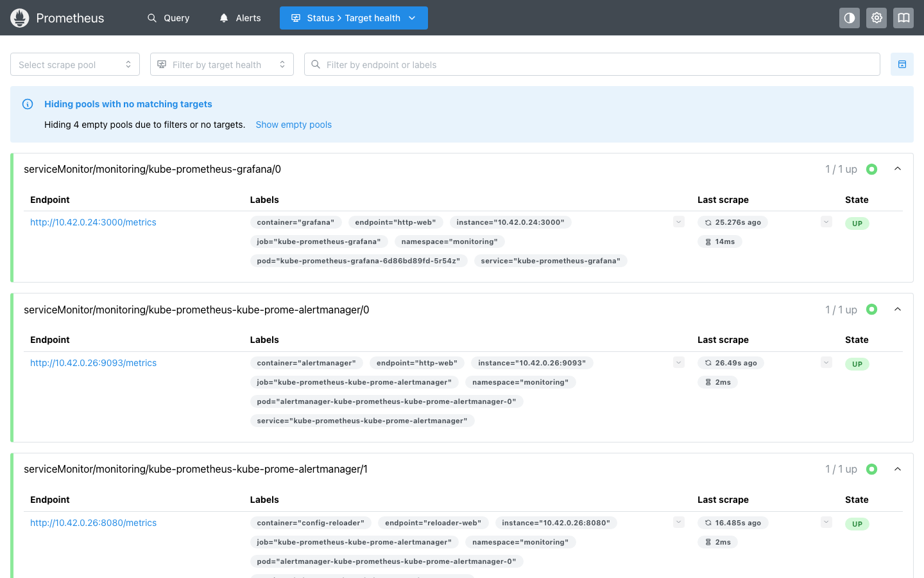
Task: Click the green health ring for kube-prometheus-grafana/0 pool
Action: [x=871, y=169]
